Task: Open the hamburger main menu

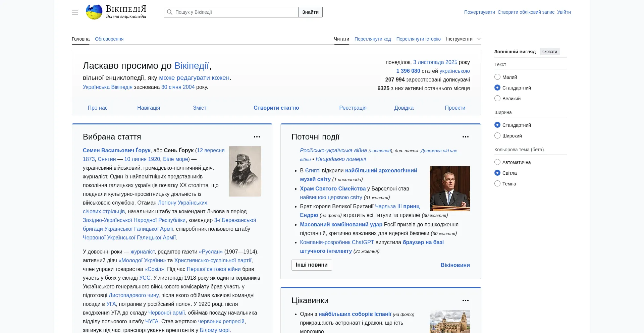Action: click(x=75, y=12)
